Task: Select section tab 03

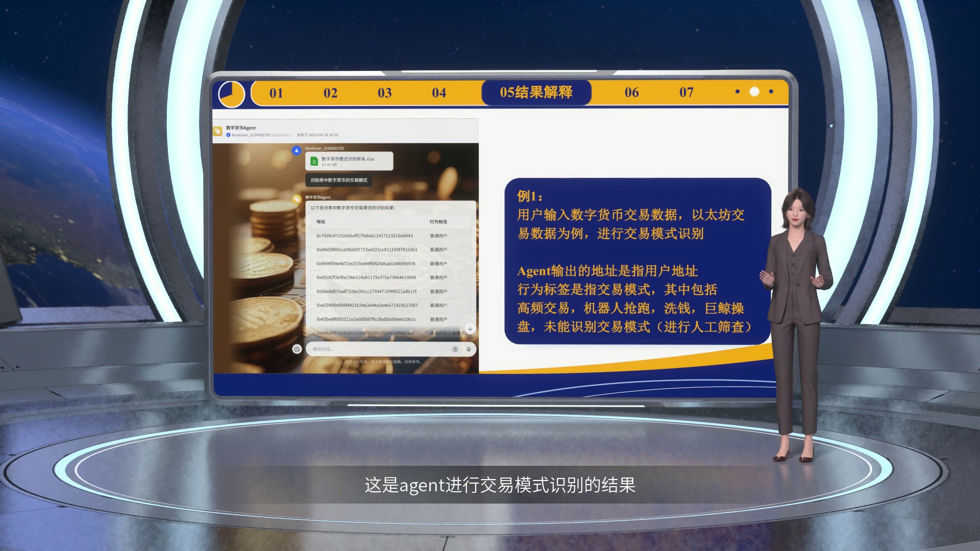Action: (x=385, y=93)
